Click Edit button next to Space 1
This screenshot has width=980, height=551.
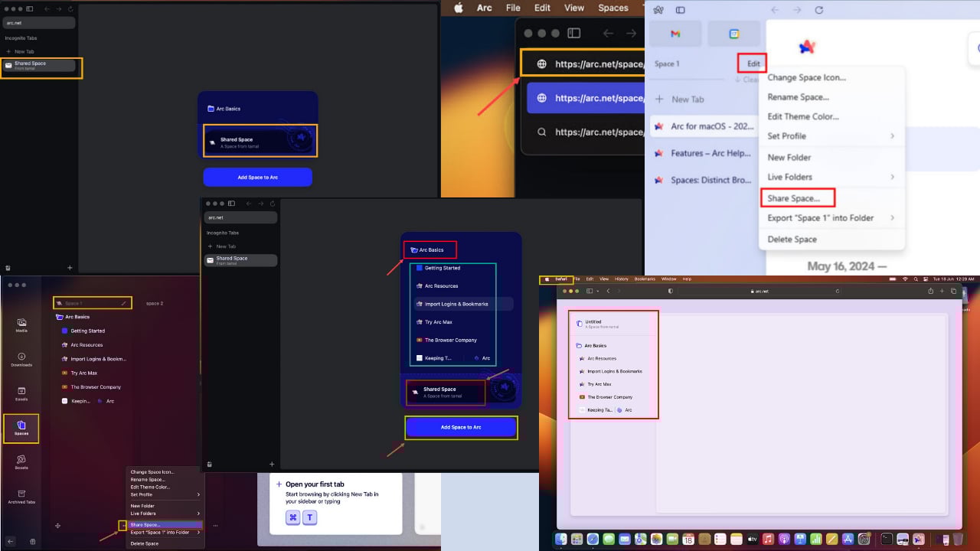(753, 64)
